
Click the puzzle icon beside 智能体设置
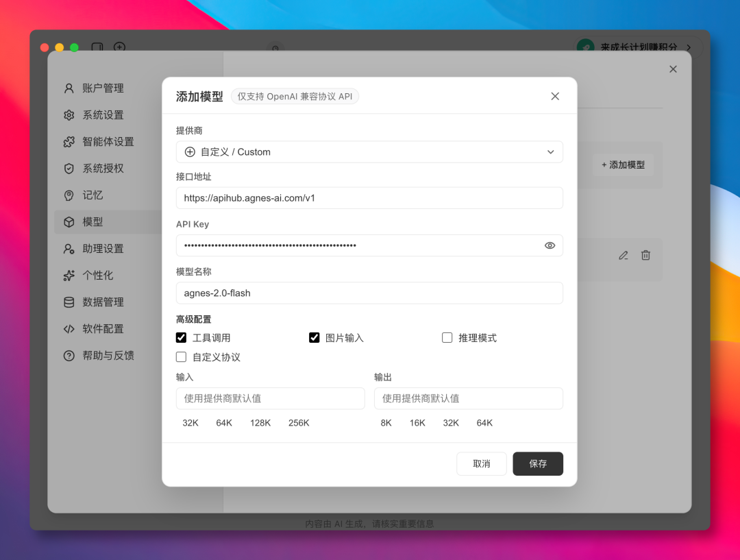click(69, 142)
